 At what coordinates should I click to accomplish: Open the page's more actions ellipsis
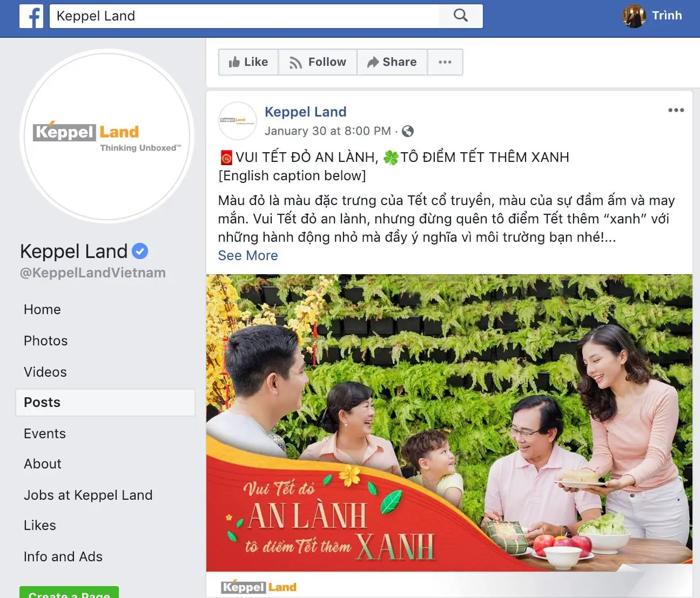click(x=445, y=62)
